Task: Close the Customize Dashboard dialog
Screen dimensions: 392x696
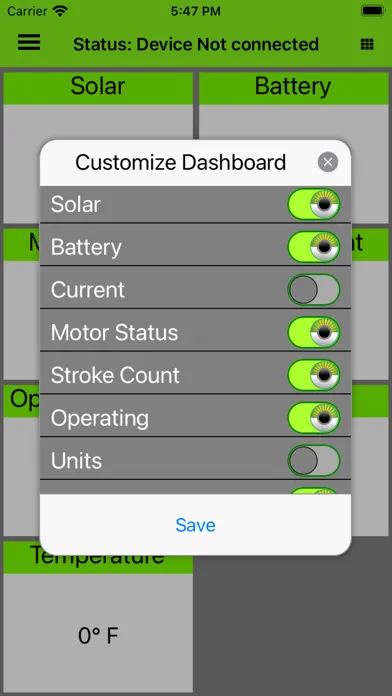Action: 328,162
